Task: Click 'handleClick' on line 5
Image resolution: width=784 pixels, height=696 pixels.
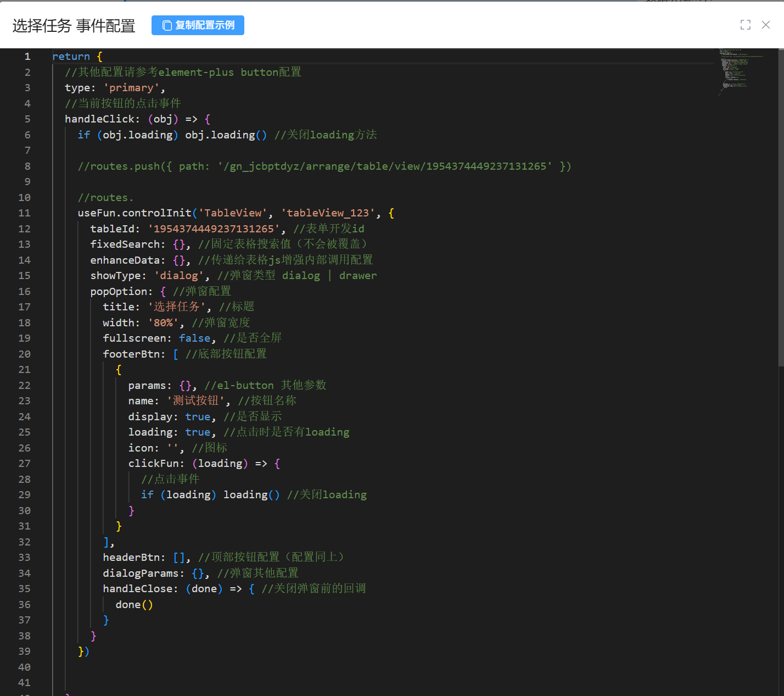Action: coord(99,119)
